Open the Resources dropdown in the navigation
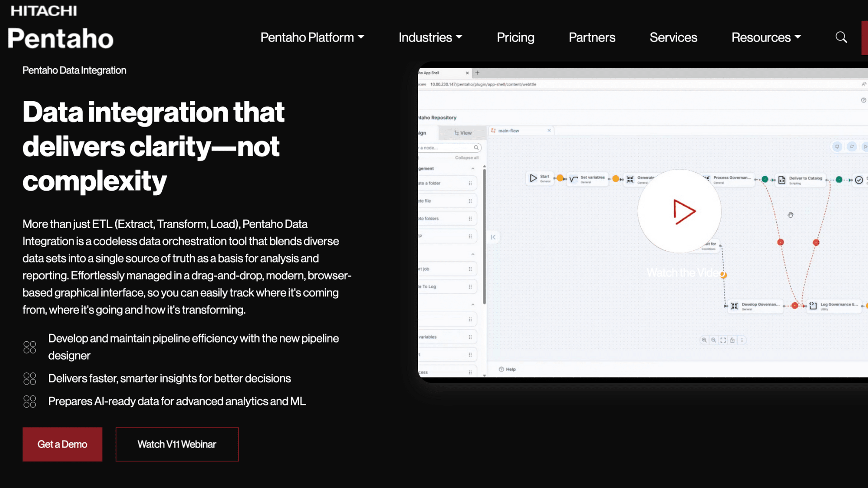 pyautogui.click(x=766, y=38)
